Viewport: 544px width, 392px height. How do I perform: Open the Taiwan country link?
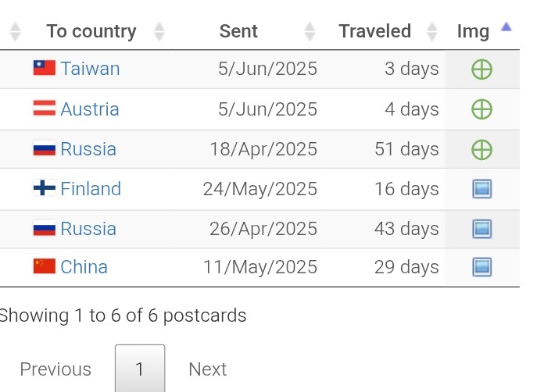90,68
